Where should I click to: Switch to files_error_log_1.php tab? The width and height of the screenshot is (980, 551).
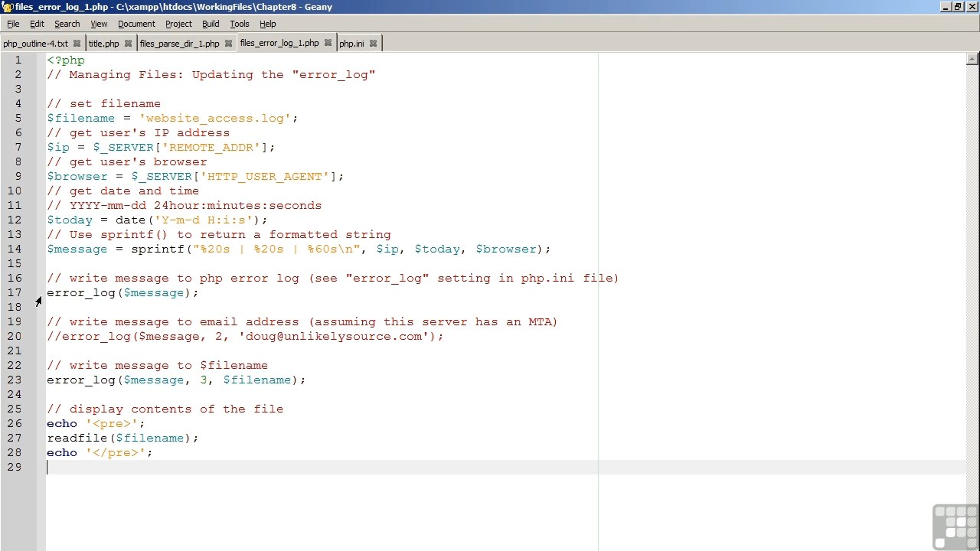click(279, 43)
